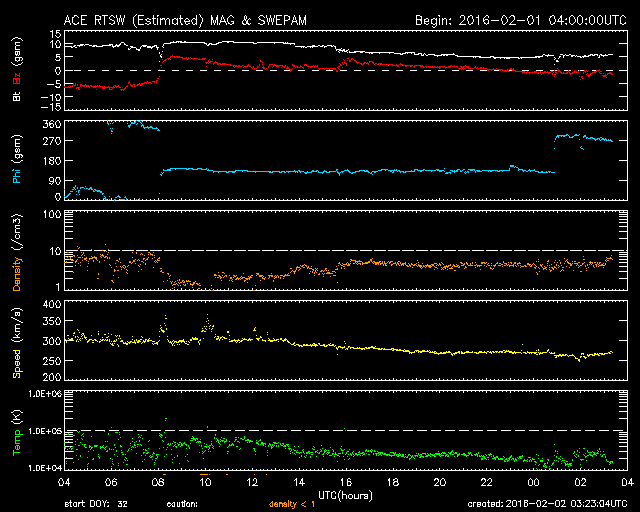Click the "18" hour label on x-axis

(x=393, y=483)
